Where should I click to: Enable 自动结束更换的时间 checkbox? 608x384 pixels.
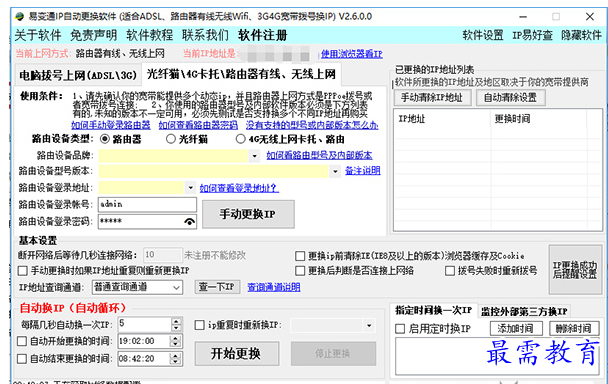pos(22,359)
